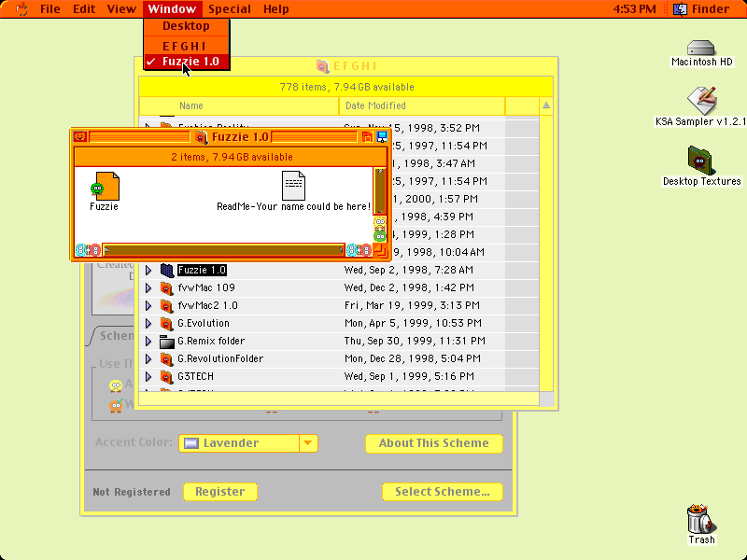Open the Accent Color Lavender dropdown

coord(248,443)
